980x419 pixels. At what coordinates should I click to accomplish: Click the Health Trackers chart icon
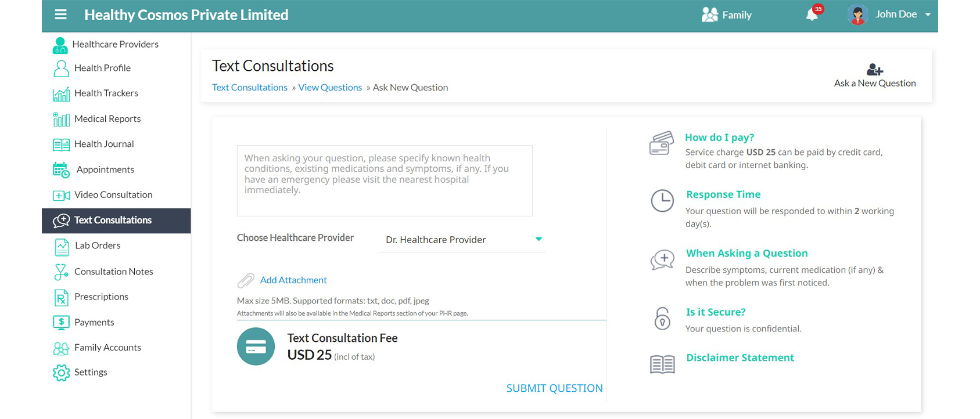click(x=61, y=93)
